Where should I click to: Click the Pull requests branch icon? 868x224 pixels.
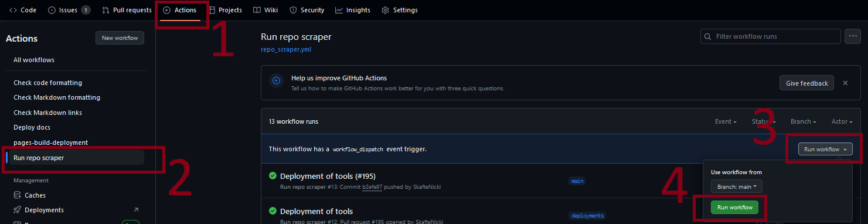[x=105, y=10]
